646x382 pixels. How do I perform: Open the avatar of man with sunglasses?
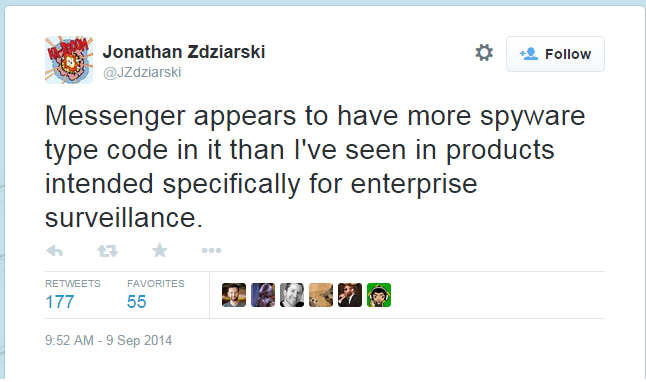[350, 295]
